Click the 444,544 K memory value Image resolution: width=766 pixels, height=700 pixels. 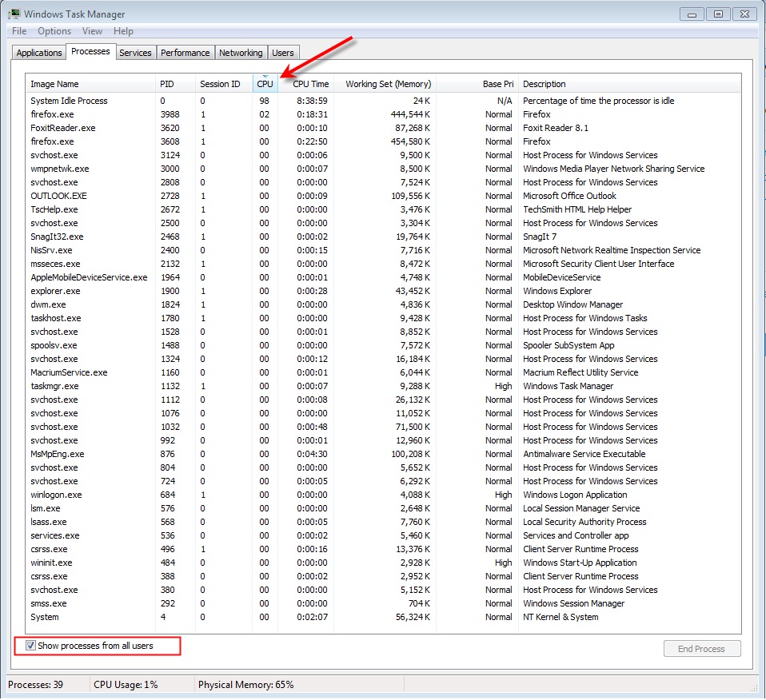[410, 114]
